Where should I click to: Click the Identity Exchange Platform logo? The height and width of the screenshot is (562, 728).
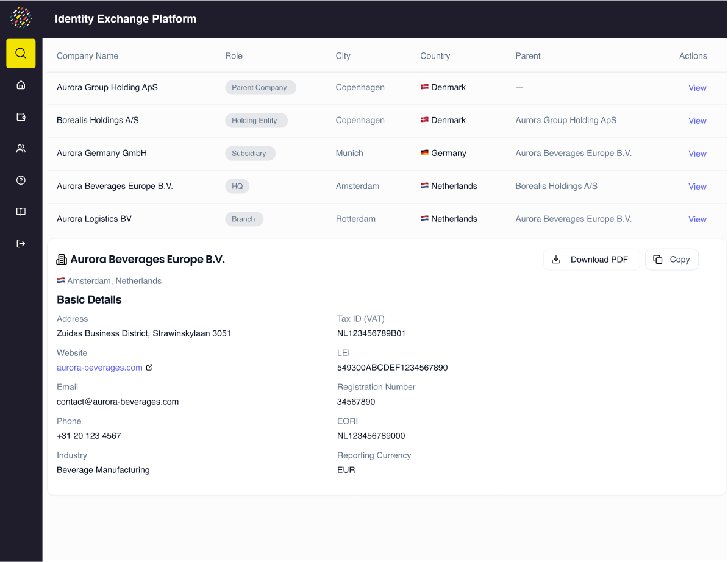(x=21, y=18)
